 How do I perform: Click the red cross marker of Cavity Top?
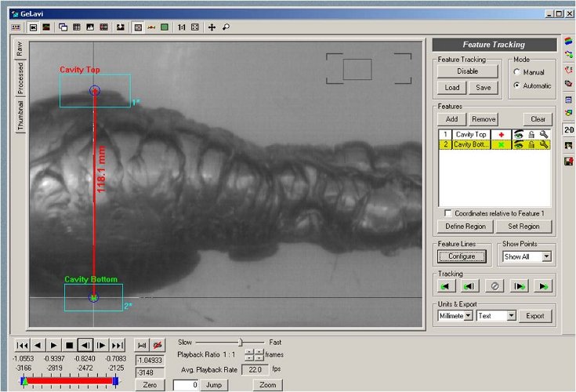501,135
